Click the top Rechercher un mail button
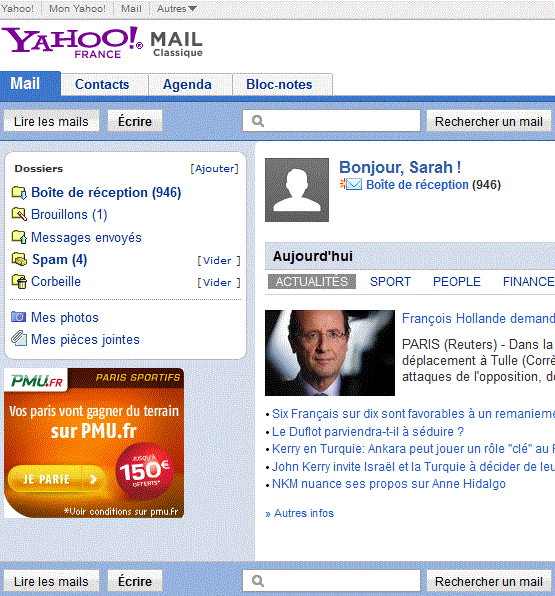Screen dimensions: 555x596 pos(488,122)
